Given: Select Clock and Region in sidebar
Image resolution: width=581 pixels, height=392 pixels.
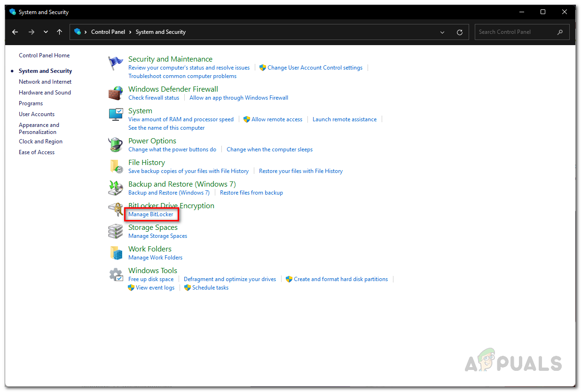Looking at the screenshot, I should (x=40, y=141).
